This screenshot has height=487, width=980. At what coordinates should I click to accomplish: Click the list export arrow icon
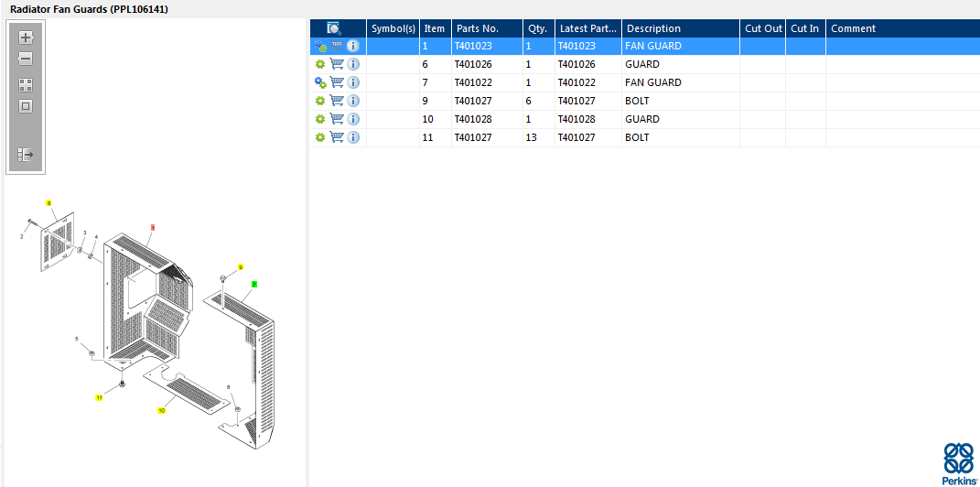tap(26, 154)
